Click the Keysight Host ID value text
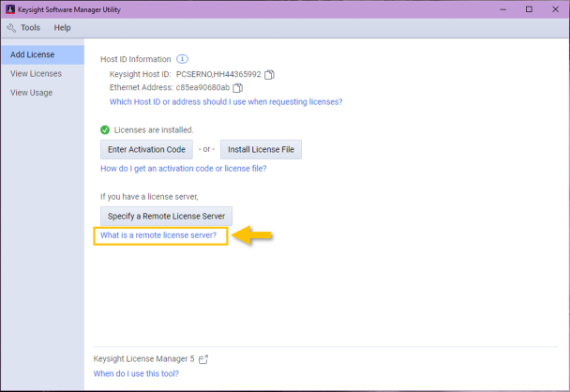Screen dimensions: 570x392 [218, 74]
